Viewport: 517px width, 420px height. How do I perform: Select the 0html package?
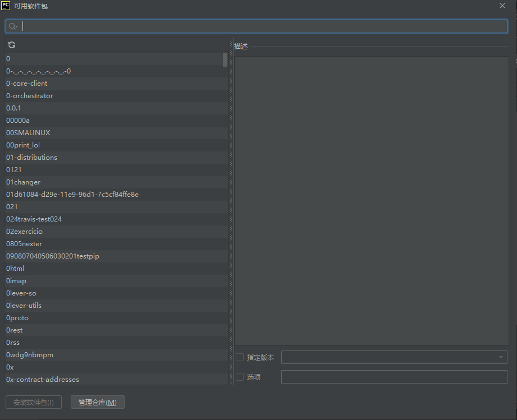(x=116, y=269)
